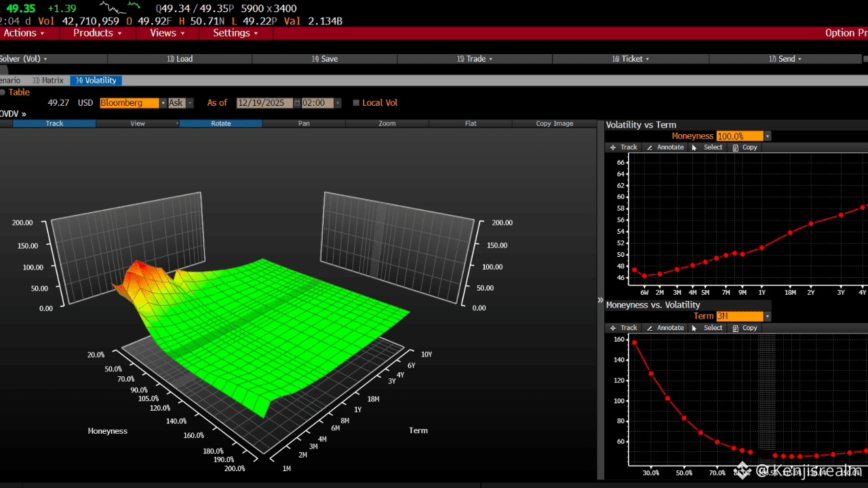Click Annotate in Volatility vs Term chart
868x488 pixels.
tap(665, 147)
